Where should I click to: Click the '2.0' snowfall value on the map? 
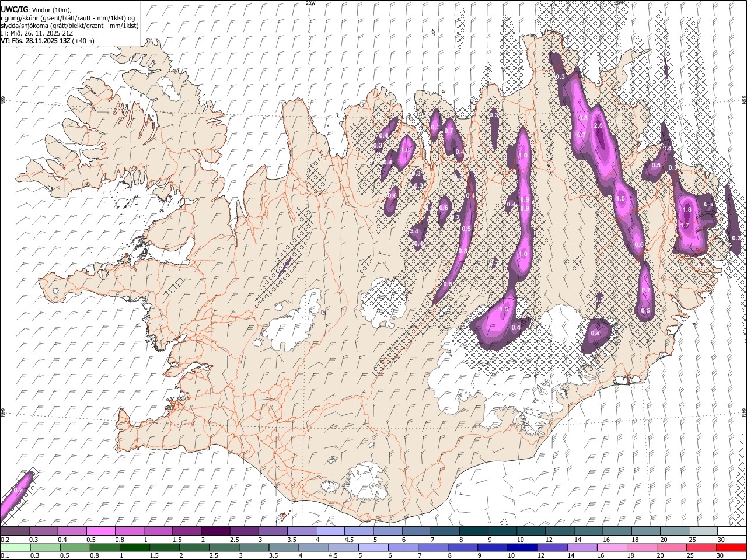[598, 126]
